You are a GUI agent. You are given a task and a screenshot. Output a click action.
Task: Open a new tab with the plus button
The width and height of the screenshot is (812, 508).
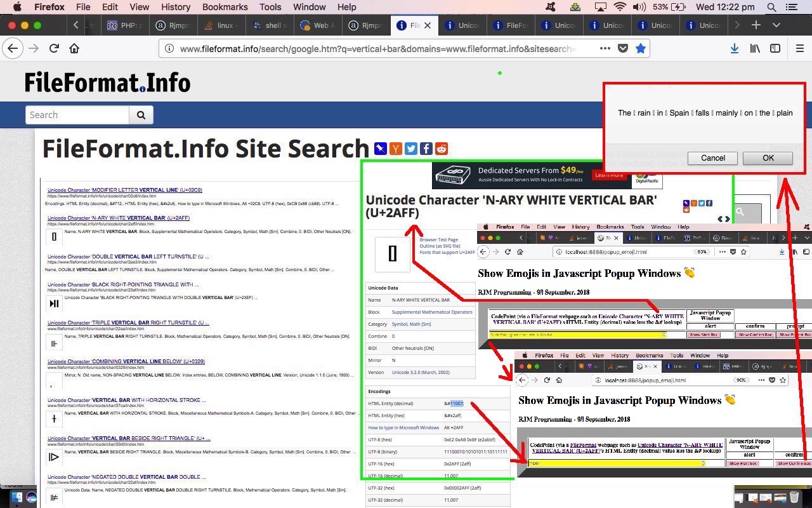pos(756,25)
